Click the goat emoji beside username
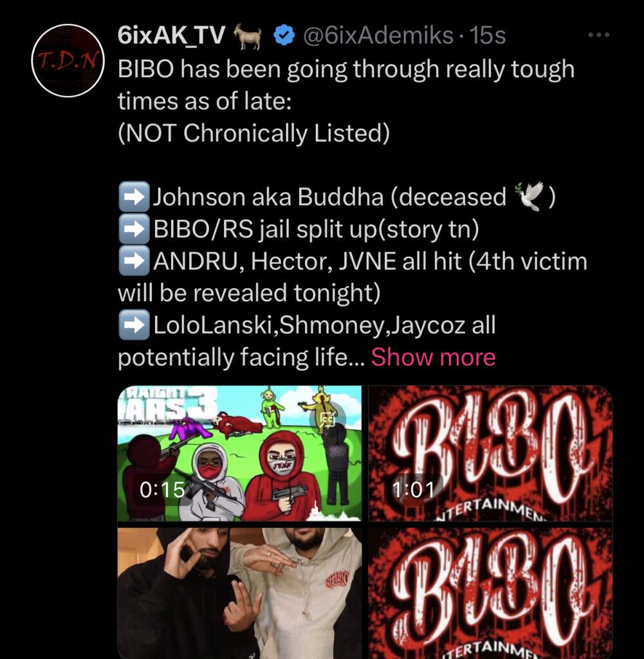The height and width of the screenshot is (659, 644). point(248,36)
